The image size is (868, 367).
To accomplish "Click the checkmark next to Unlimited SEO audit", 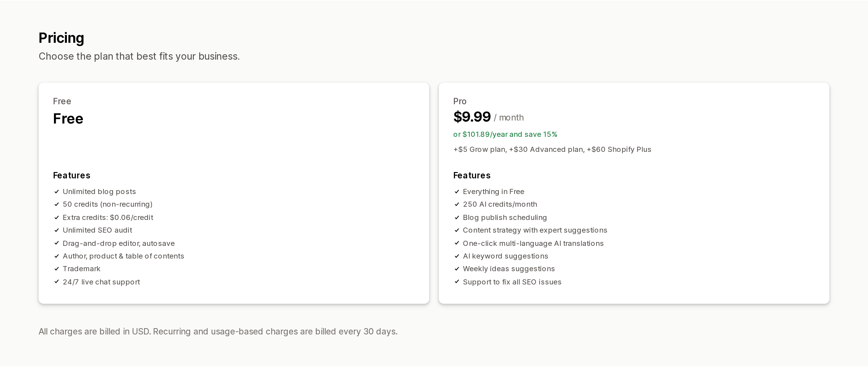I will pos(57,230).
